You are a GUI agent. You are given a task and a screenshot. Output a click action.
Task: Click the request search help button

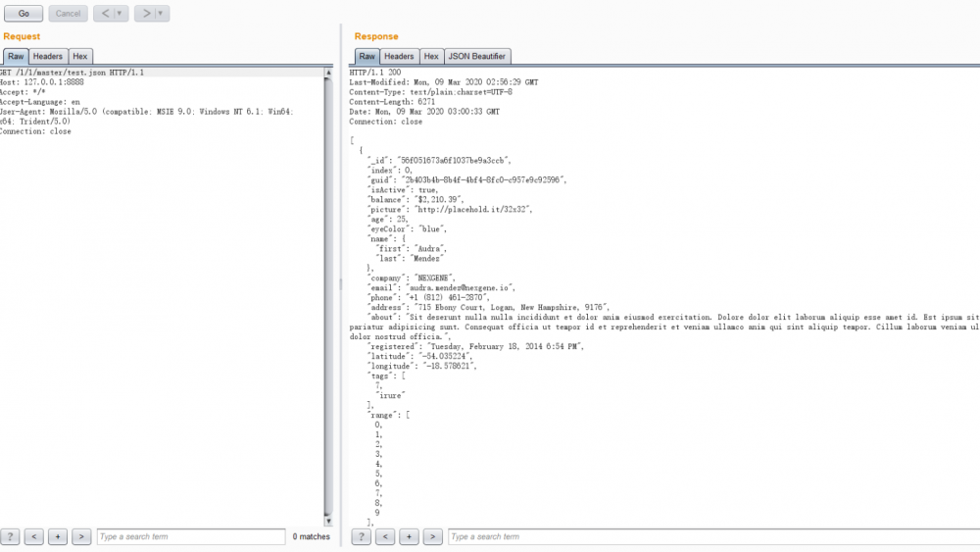(x=10, y=536)
